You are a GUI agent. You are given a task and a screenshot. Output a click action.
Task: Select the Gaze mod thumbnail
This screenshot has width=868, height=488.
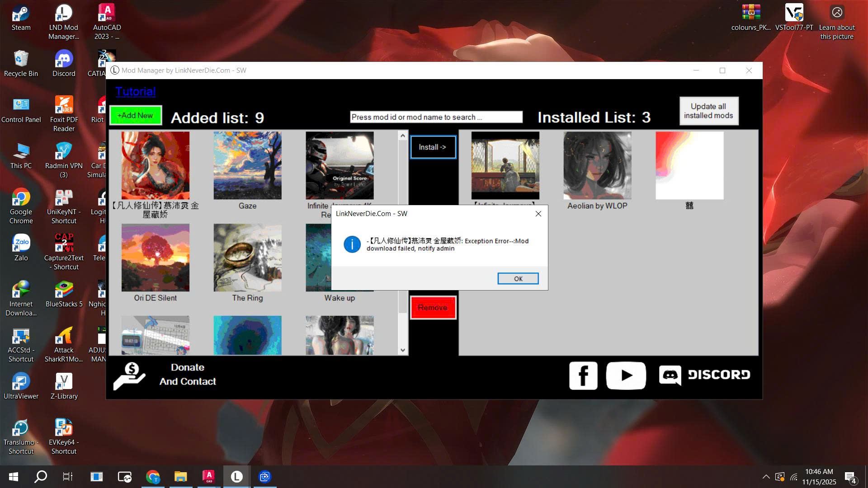(x=247, y=166)
